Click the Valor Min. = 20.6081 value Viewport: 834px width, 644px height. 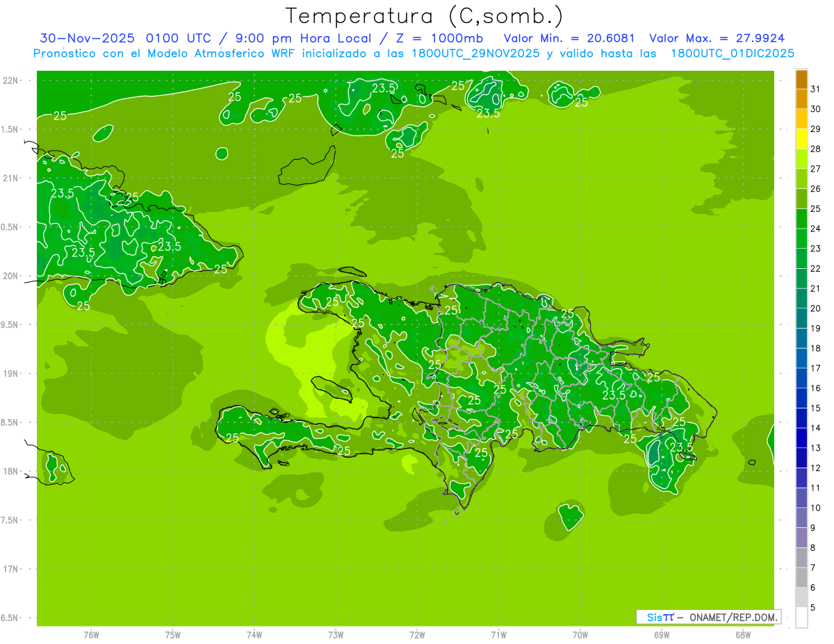click(x=569, y=38)
